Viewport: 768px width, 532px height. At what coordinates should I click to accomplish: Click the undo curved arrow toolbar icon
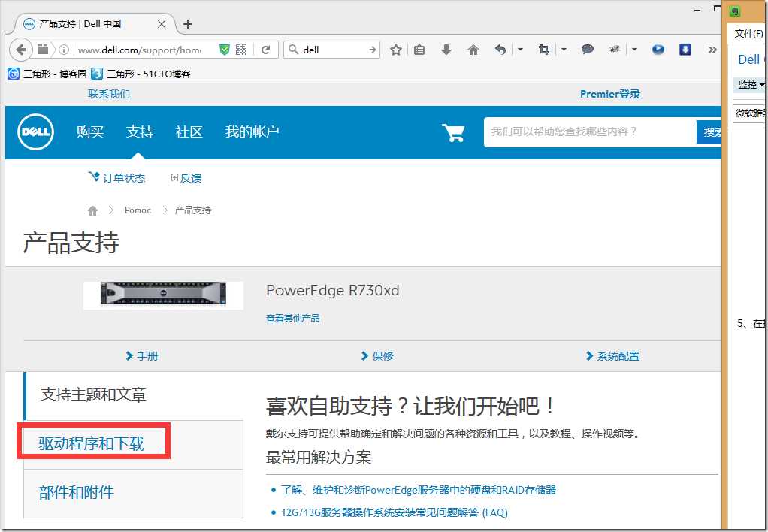[x=500, y=50]
